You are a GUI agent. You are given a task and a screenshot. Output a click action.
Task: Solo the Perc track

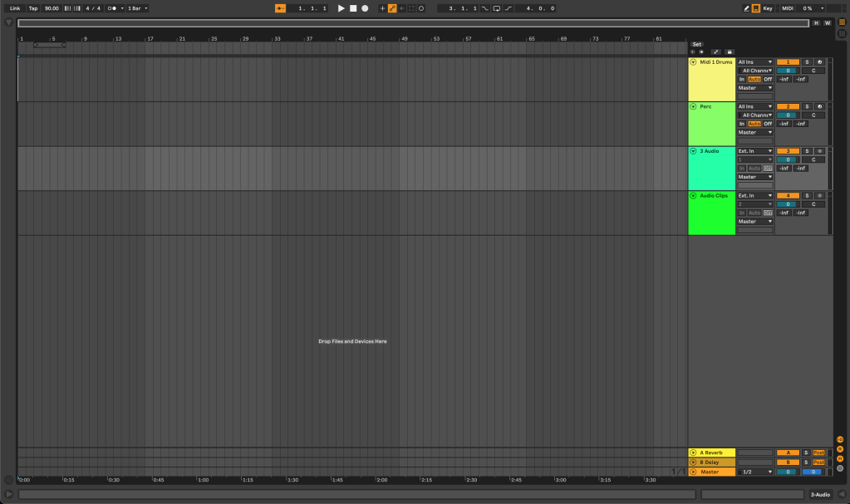806,106
